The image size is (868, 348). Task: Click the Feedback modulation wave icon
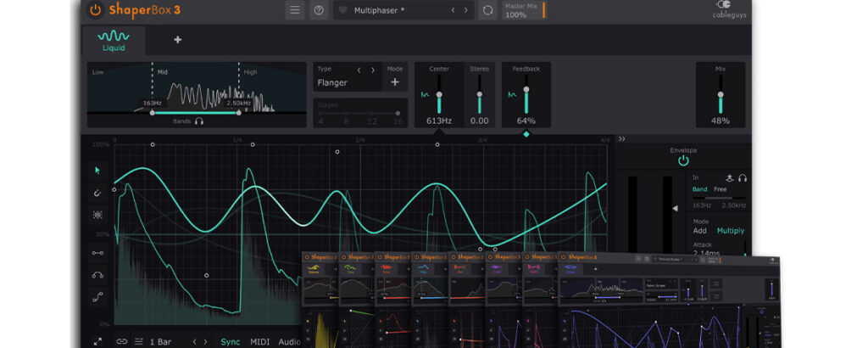click(512, 95)
